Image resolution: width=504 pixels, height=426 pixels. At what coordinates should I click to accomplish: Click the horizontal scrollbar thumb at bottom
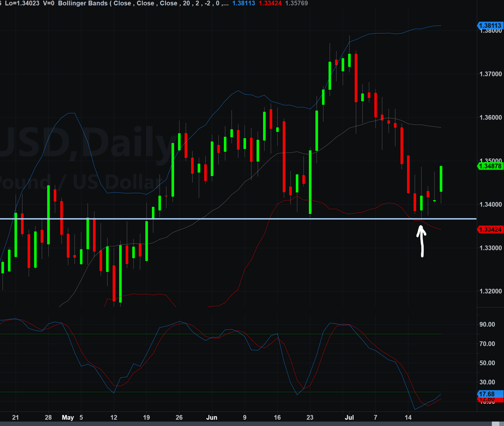495,424
